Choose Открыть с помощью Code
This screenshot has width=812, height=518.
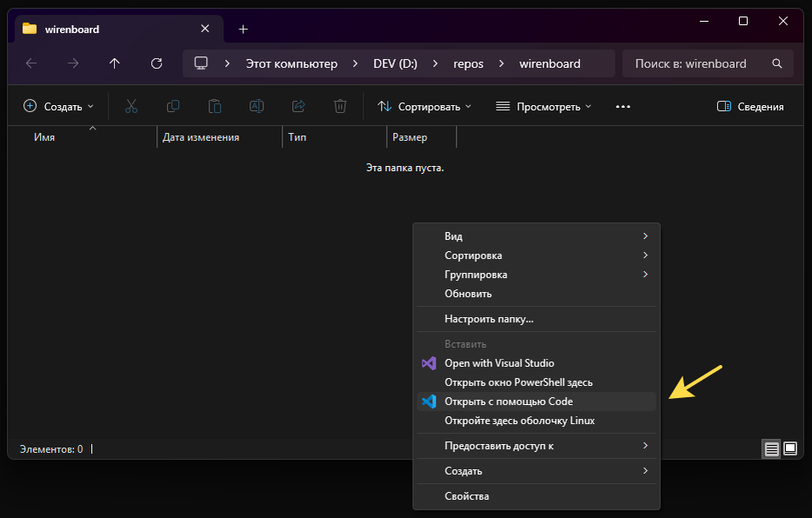point(536,402)
